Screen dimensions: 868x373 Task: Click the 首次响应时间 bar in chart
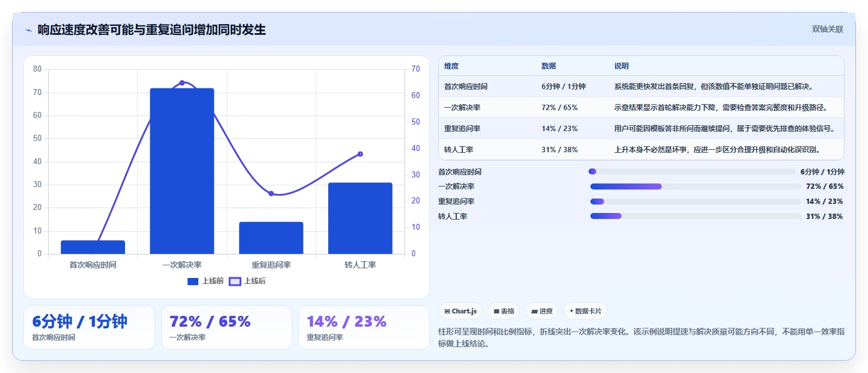[x=93, y=247]
